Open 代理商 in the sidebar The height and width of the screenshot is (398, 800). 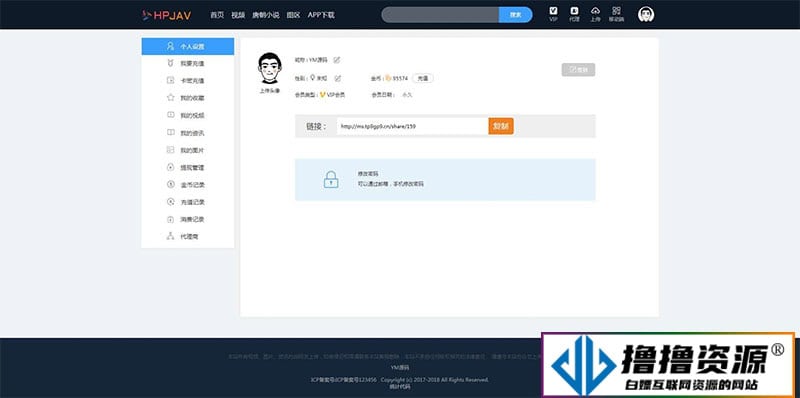[188, 237]
